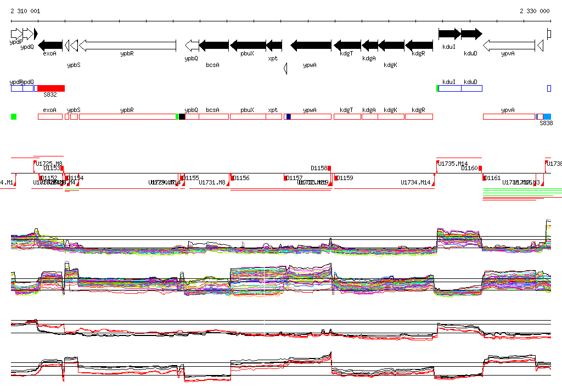The height and width of the screenshot is (392, 562).
Task: Select the red ypvA outlined box
Action: point(509,116)
